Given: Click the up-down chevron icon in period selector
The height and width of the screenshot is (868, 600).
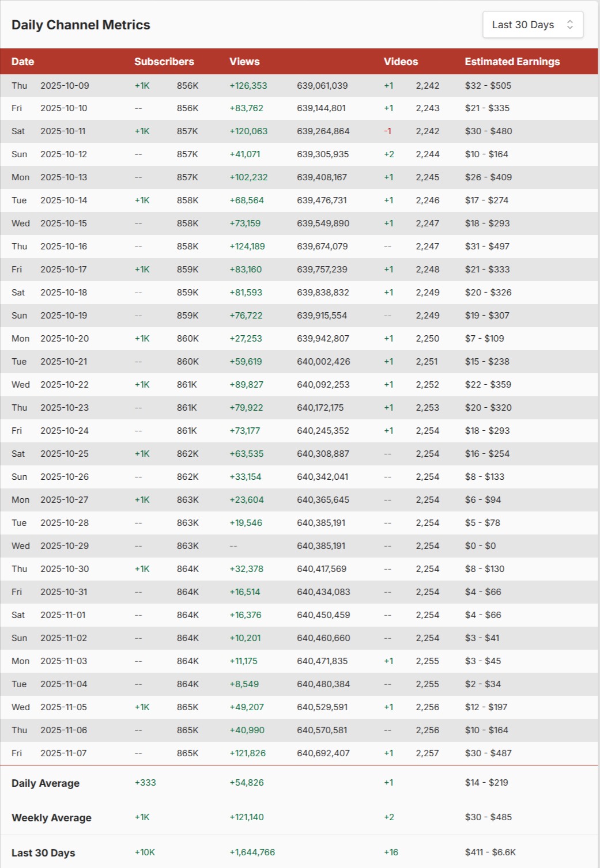Looking at the screenshot, I should (x=569, y=25).
